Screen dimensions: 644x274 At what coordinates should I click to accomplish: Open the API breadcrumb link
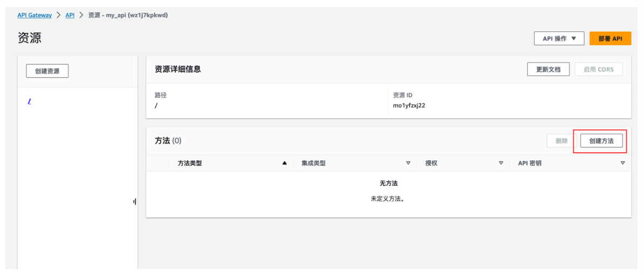[70, 15]
